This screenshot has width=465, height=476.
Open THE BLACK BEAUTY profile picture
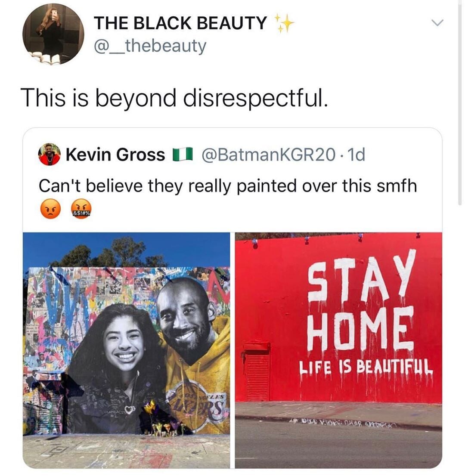53,34
